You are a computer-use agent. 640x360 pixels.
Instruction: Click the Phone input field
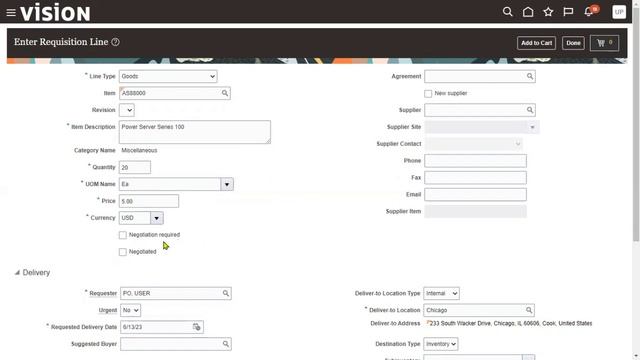click(475, 161)
